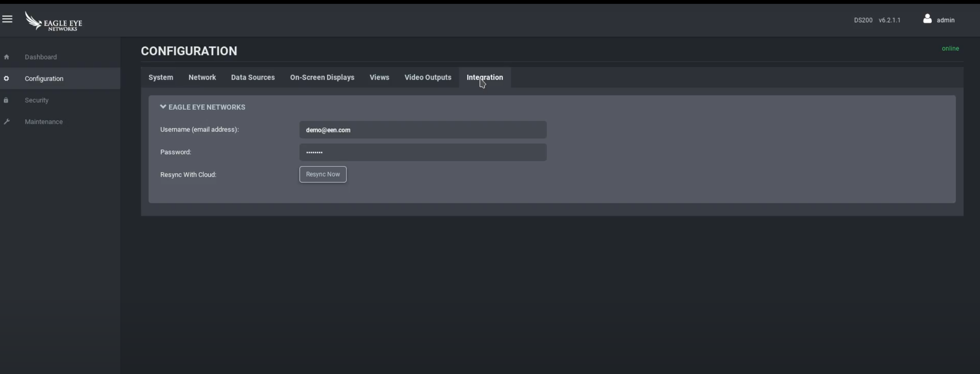Collapse the Eagle Eye Networks section chevron
This screenshot has height=374, width=980.
(x=163, y=107)
